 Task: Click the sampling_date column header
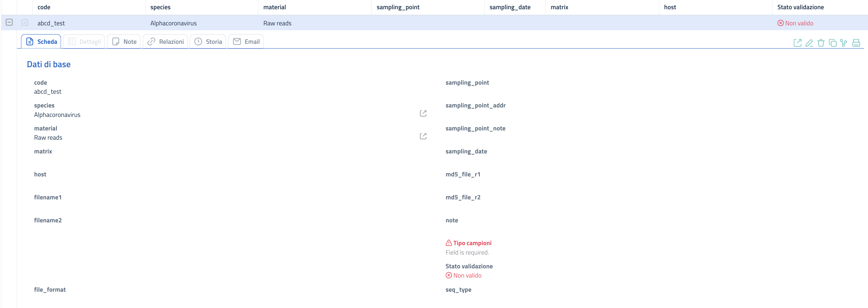coord(510,7)
